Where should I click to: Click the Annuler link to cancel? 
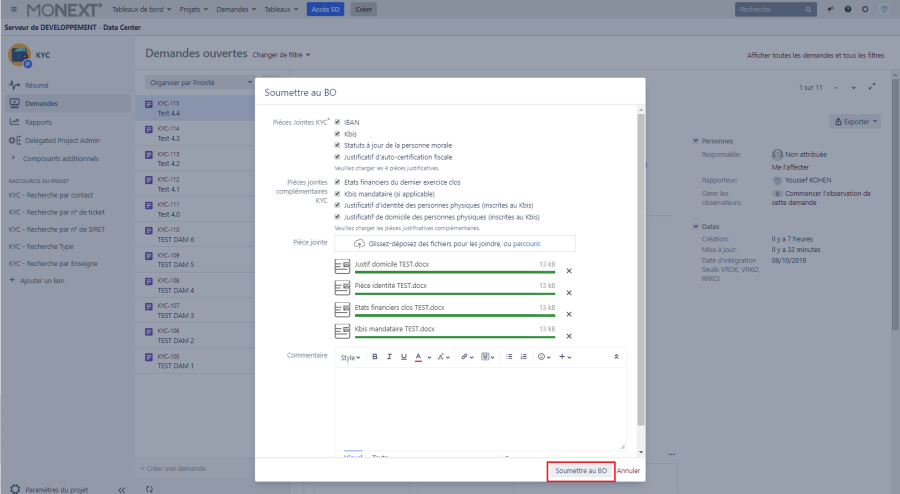click(x=629, y=470)
